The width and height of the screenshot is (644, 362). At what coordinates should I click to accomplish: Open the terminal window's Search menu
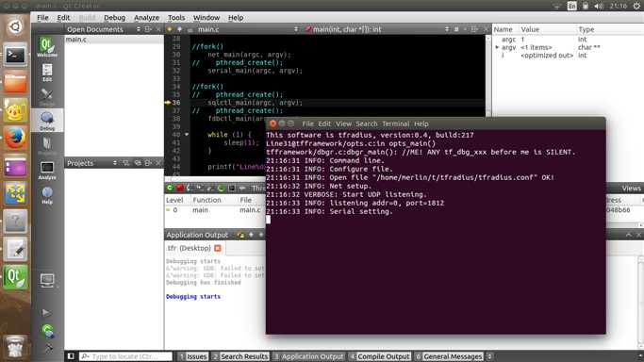click(x=367, y=123)
